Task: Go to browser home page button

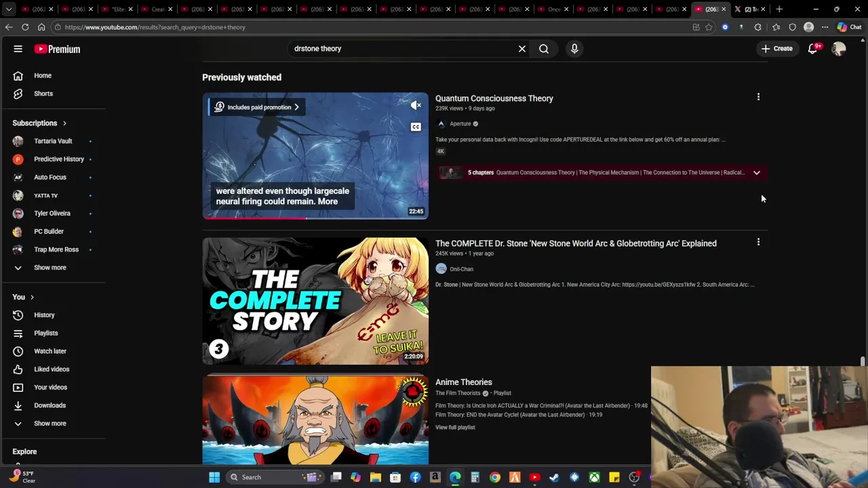Action: 41,27
